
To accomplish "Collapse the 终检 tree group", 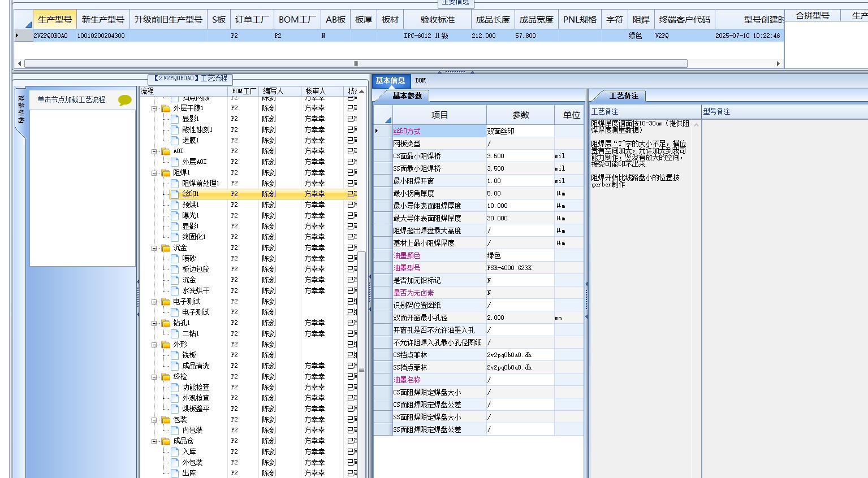I will pos(154,377).
